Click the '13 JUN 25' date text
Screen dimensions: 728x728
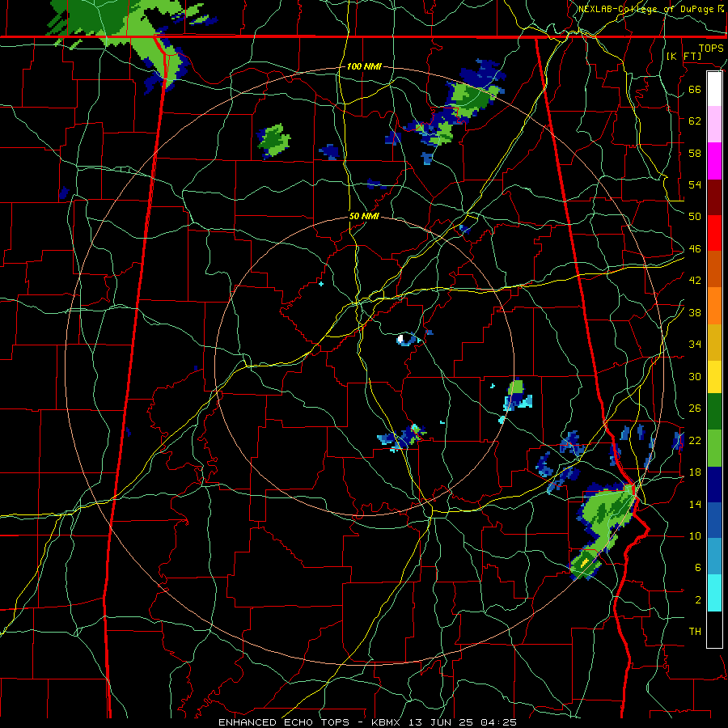[x=441, y=722]
